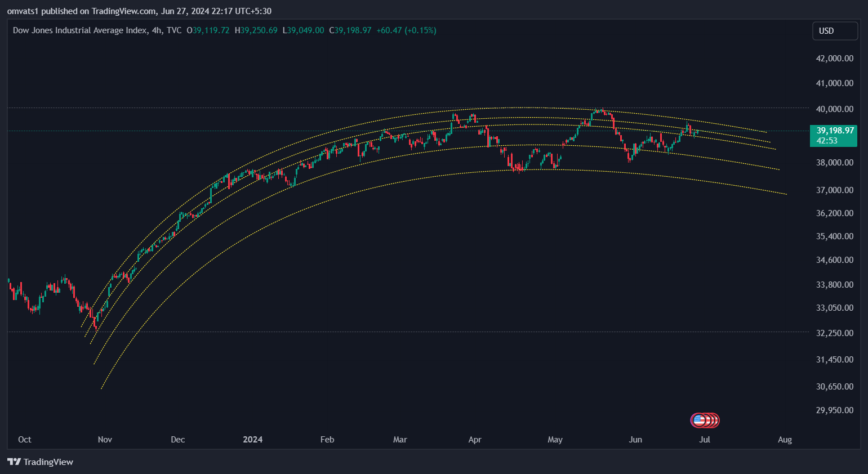The image size is (868, 474).
Task: Click the high value H39,250.69
Action: pyautogui.click(x=256, y=30)
